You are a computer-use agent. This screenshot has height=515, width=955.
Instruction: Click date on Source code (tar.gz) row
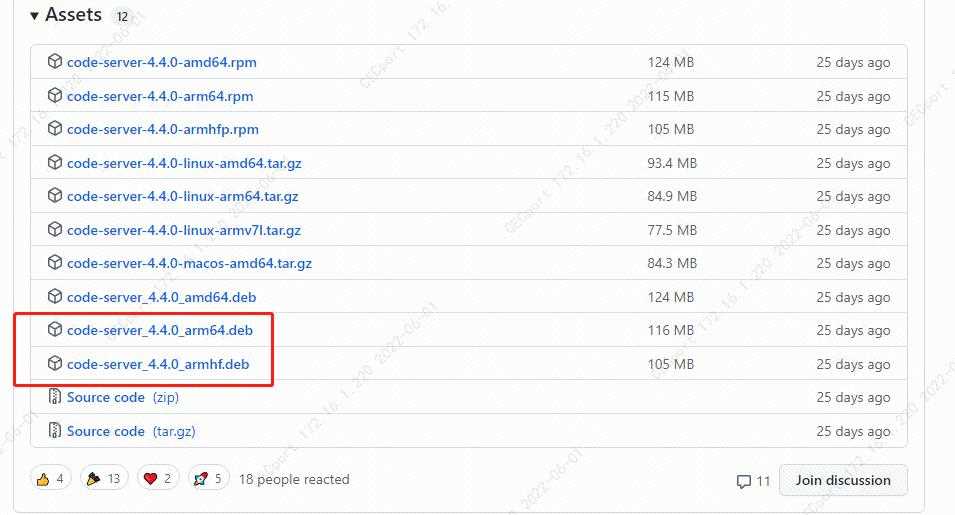[x=853, y=431]
